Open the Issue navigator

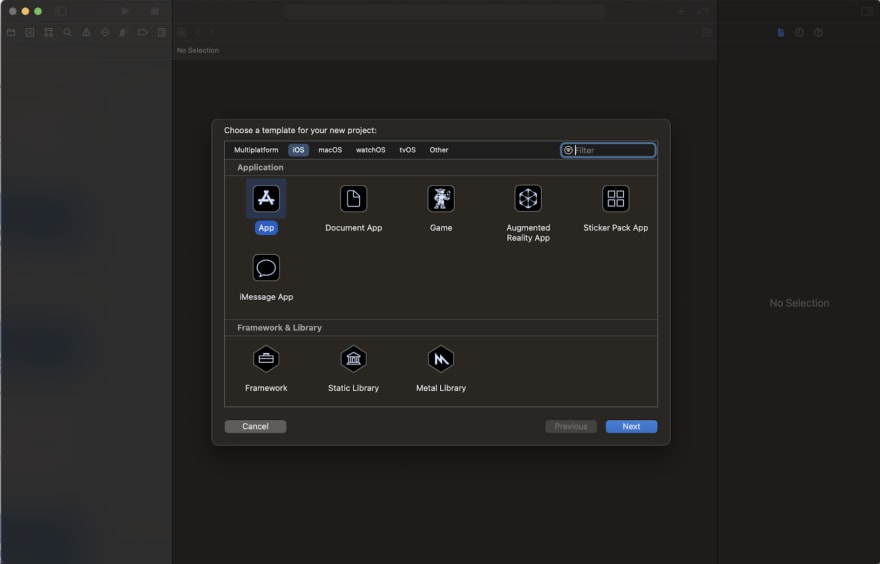coord(86,33)
